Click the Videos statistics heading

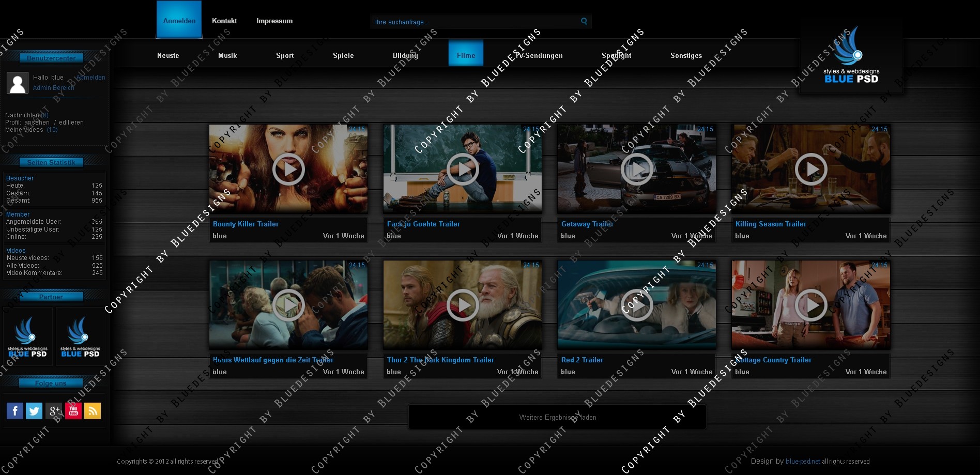coord(16,251)
